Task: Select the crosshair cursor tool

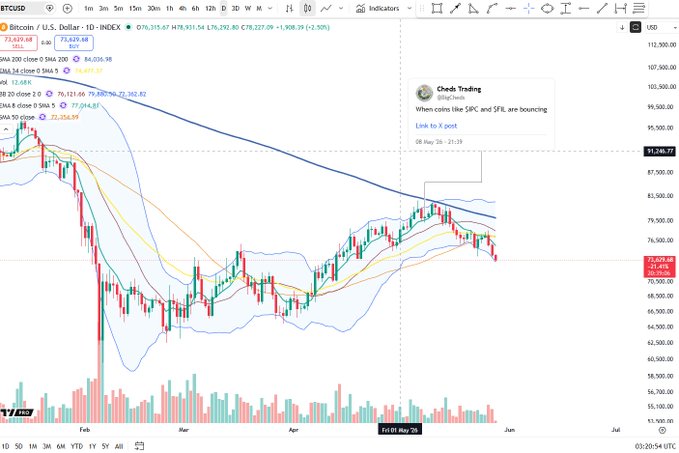Action: click(x=529, y=8)
